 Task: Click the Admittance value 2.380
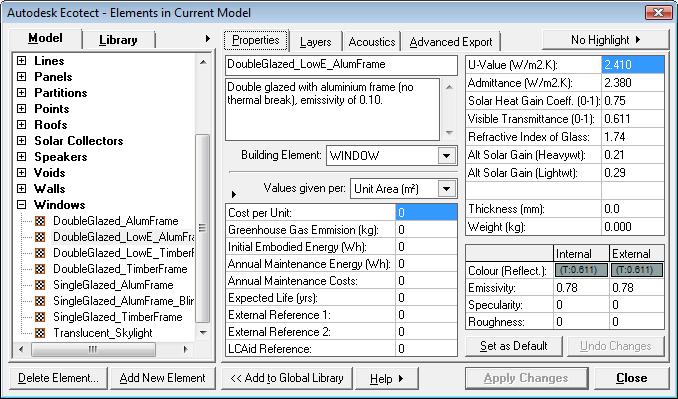[x=633, y=83]
